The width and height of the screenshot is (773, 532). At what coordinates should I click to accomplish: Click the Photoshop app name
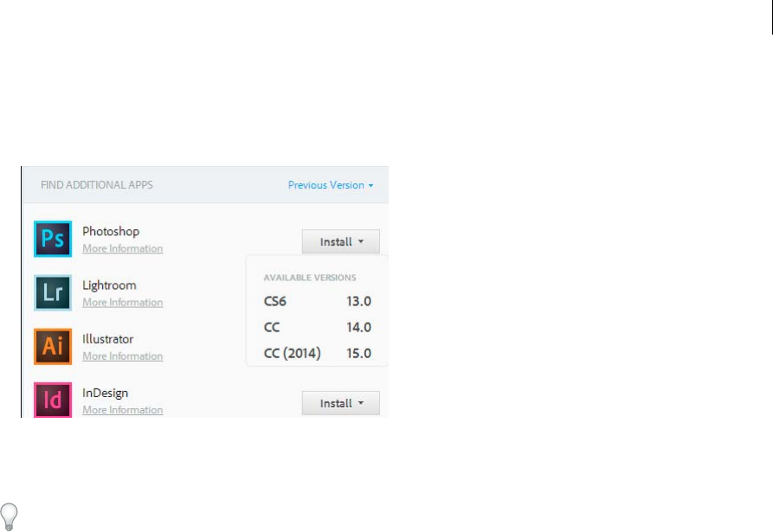point(111,232)
